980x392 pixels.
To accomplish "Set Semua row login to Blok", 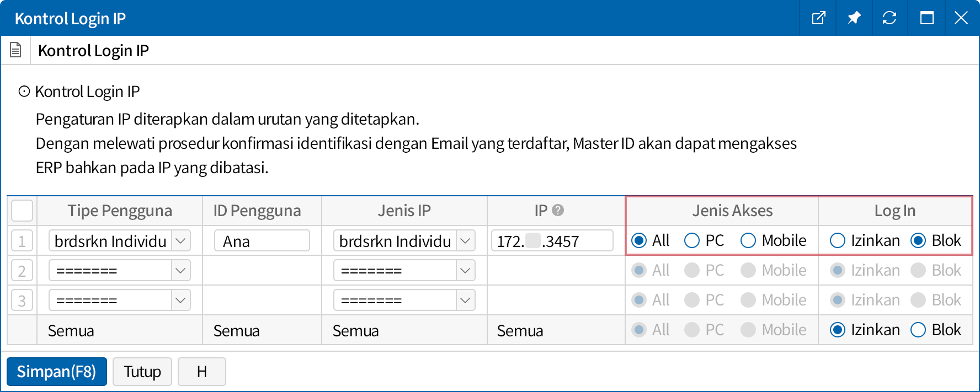I will click(918, 330).
